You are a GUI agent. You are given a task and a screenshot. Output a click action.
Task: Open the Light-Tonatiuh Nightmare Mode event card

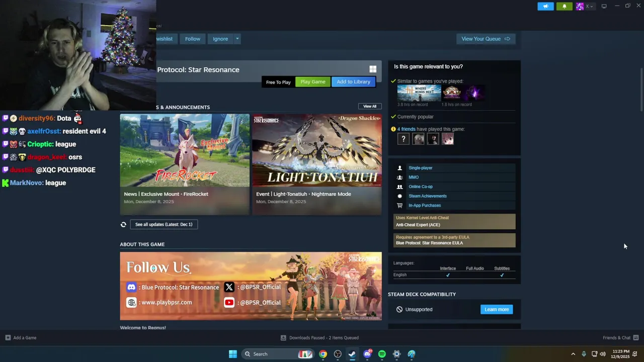[x=317, y=164]
